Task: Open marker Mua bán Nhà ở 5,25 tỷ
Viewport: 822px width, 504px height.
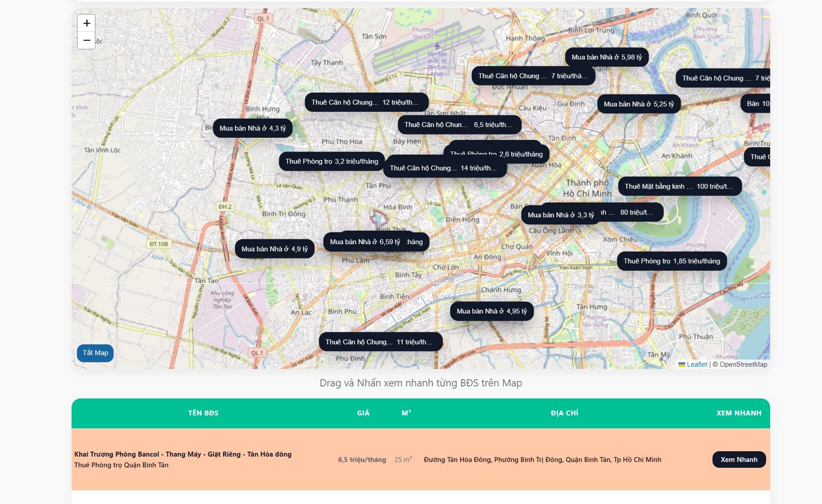Action: pos(639,104)
